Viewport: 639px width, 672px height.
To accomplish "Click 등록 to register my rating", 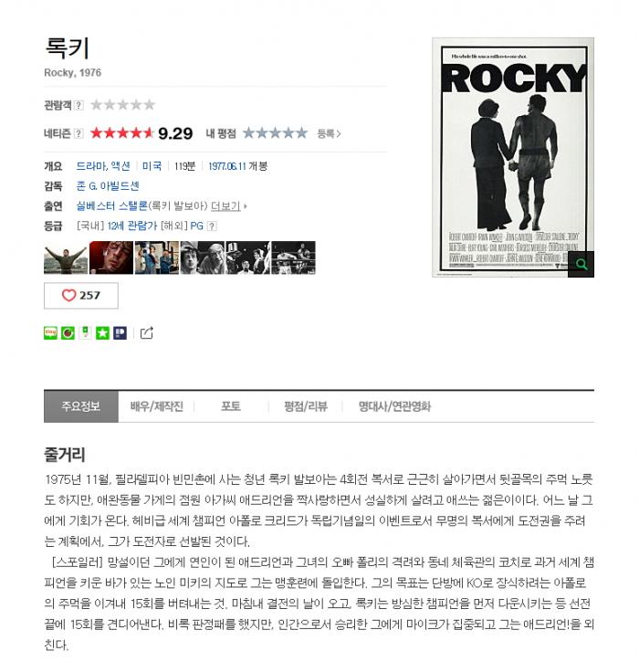I will click(329, 133).
